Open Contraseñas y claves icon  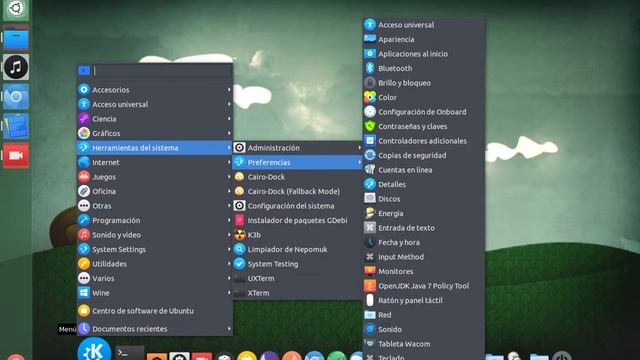point(370,126)
